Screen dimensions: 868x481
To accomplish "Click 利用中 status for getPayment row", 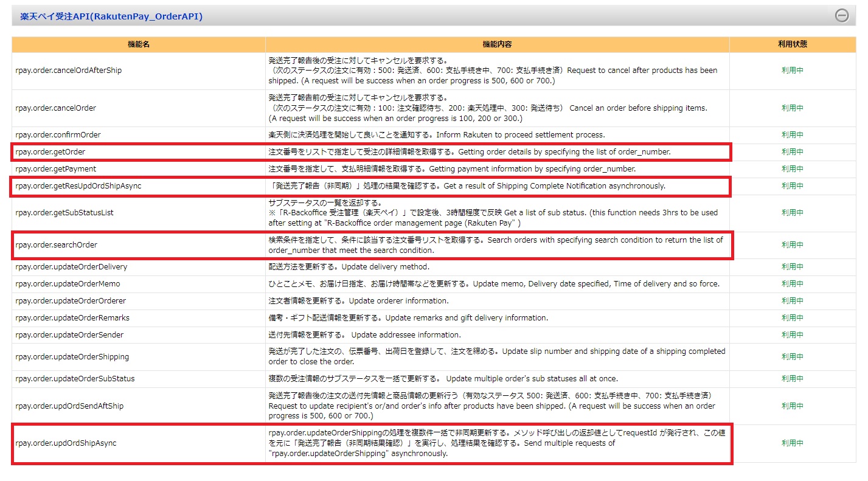I will click(793, 169).
